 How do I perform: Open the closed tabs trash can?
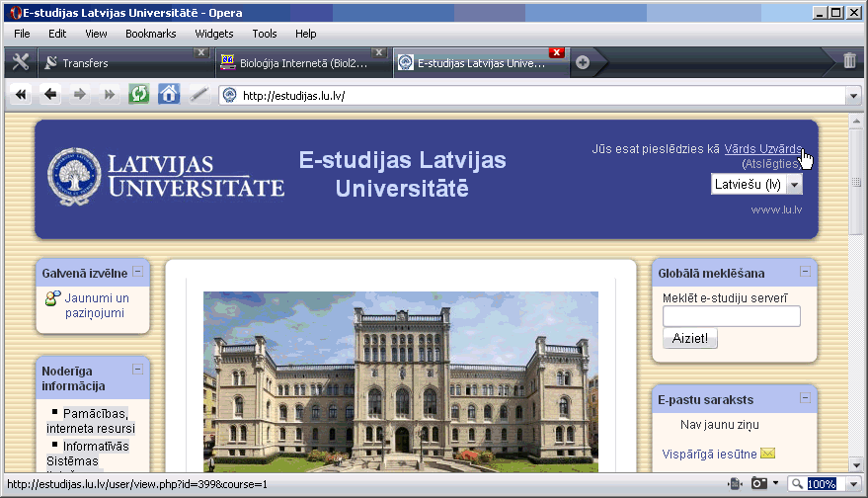[x=850, y=60]
